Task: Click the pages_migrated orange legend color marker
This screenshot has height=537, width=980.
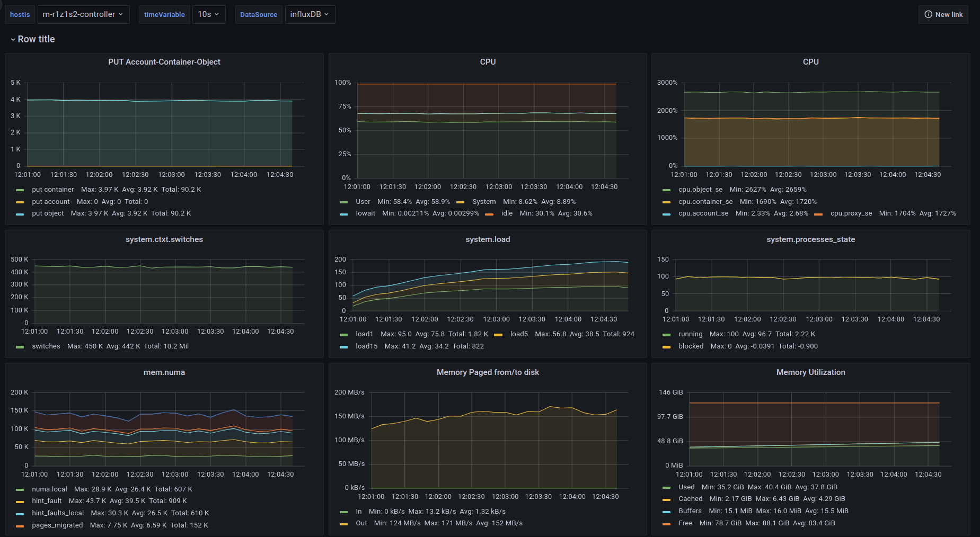Action: [x=20, y=526]
